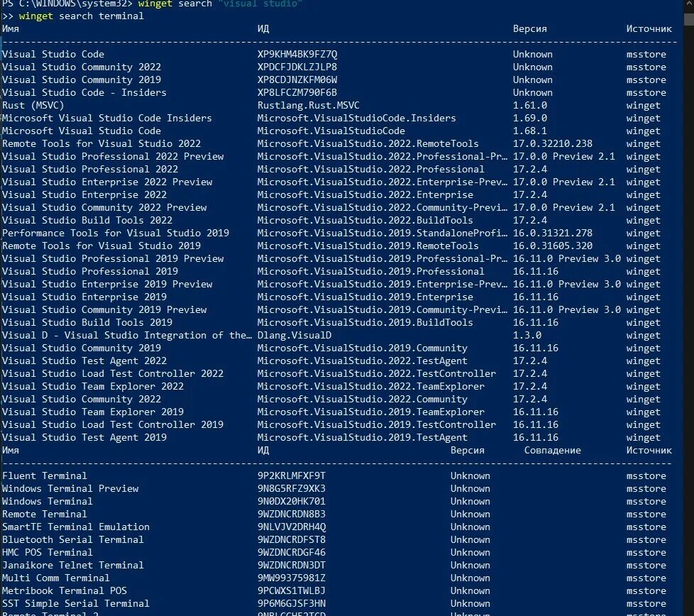
Task: Click version 1.3.0
Action: click(x=527, y=336)
